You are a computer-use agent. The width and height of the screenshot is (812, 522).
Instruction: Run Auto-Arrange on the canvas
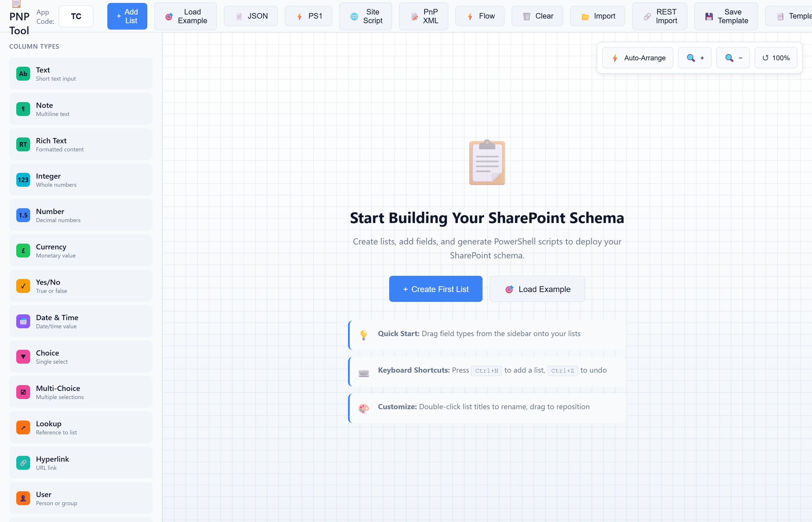(x=637, y=58)
